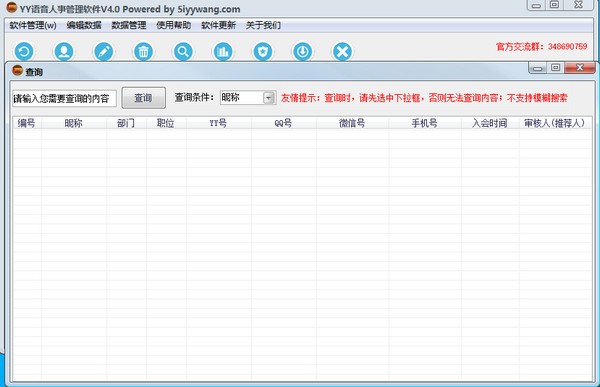This screenshot has height=387, width=600.
Task: Click the trash delete toolbar icon
Action: [x=143, y=51]
